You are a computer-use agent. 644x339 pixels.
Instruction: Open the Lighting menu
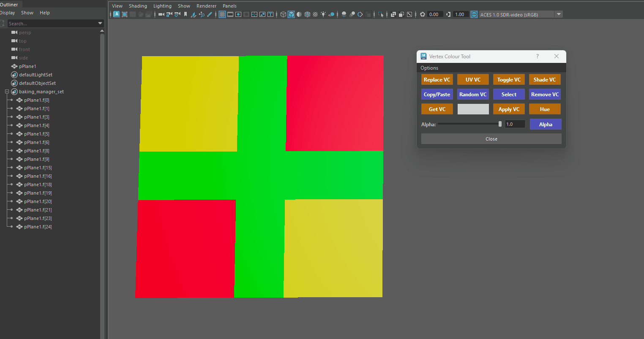tap(162, 6)
